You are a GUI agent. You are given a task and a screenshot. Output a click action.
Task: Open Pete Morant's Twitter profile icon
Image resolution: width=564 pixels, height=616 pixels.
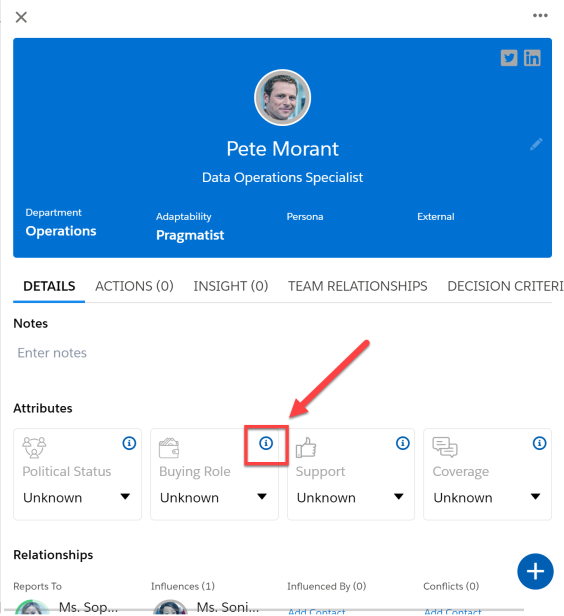[509, 58]
